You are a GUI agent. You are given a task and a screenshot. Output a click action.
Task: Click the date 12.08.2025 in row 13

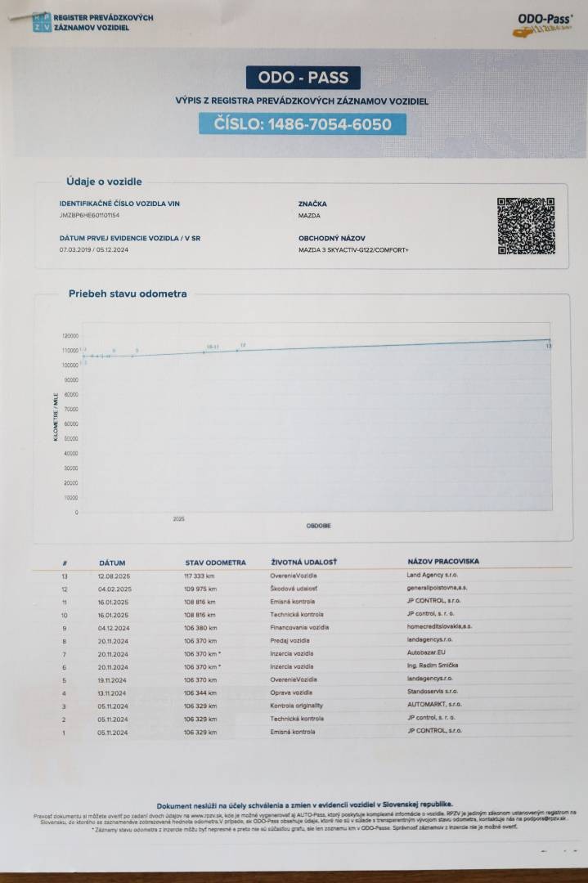click(114, 576)
